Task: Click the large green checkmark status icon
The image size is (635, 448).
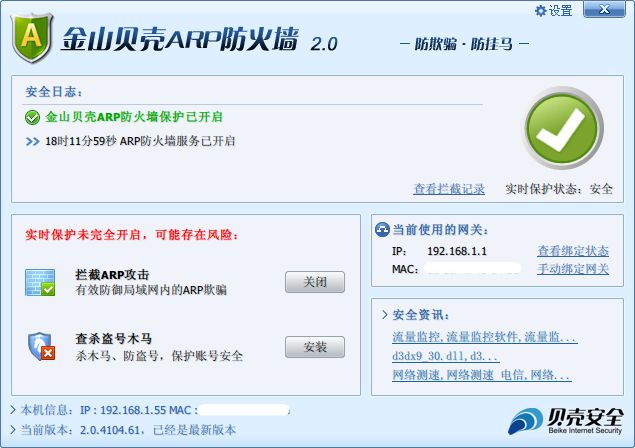Action: click(x=563, y=128)
